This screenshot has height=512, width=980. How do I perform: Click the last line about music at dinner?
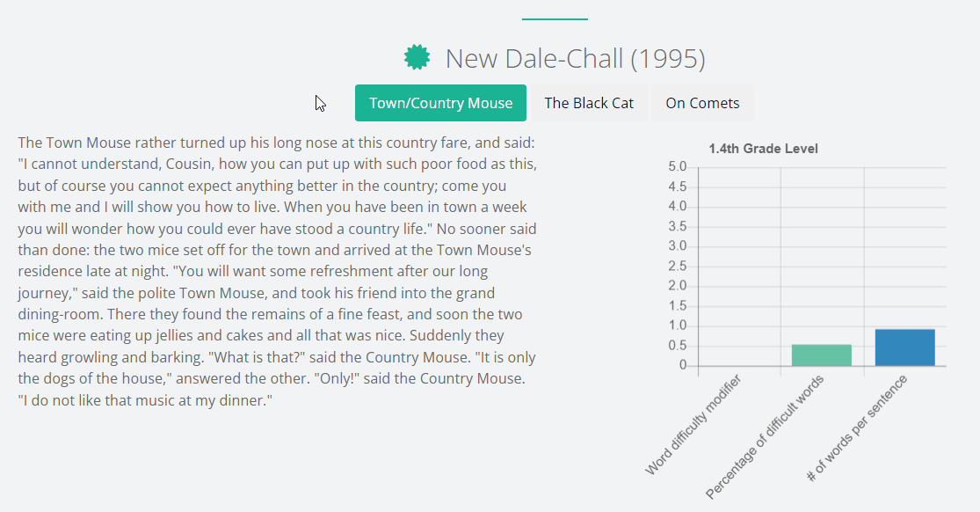click(145, 400)
